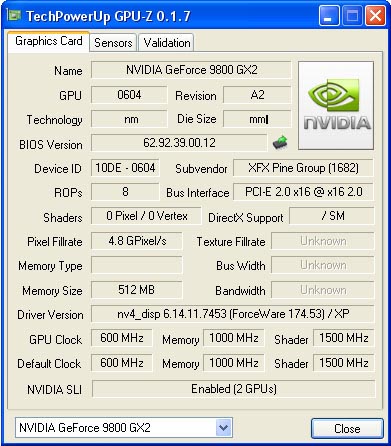Click the NVIDIA logo image
The height and width of the screenshot is (446, 391).
click(x=336, y=105)
